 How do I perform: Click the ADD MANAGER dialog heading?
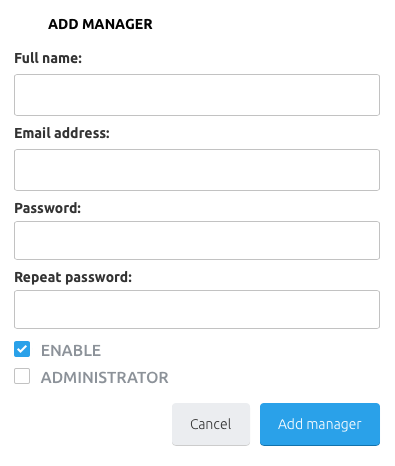click(100, 24)
